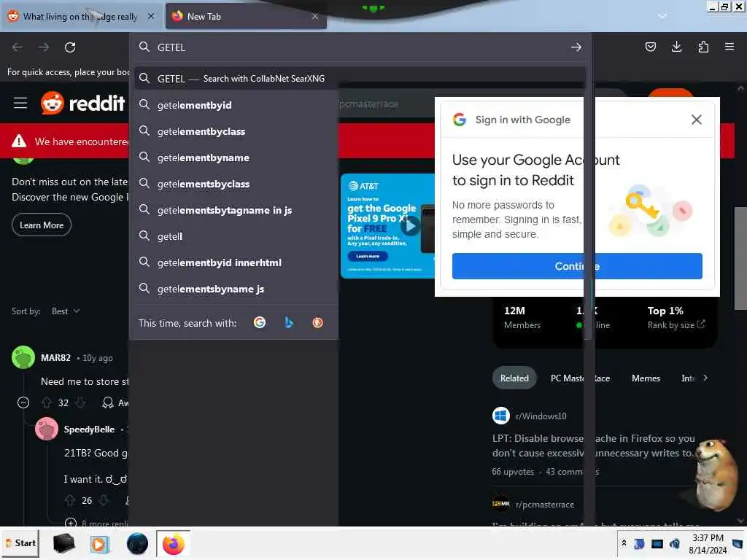The image size is (747, 560).
Task: Play the AT&T Pixel 9 Pro video ad
Action: coord(410,226)
